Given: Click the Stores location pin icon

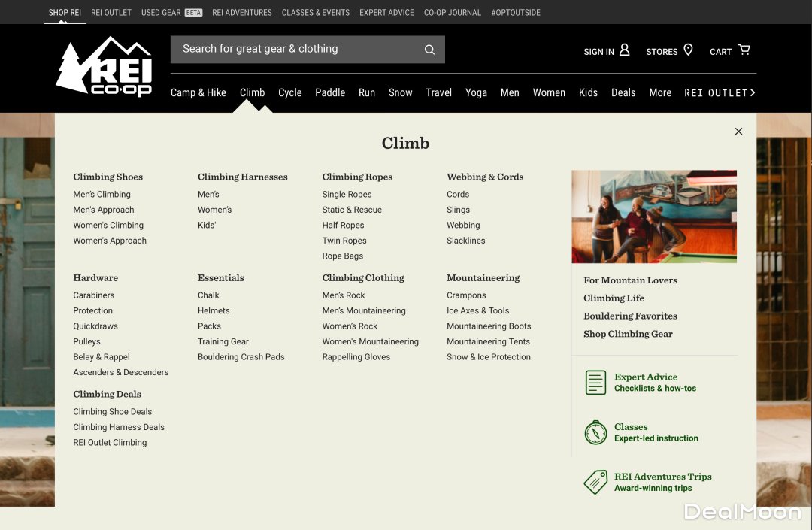Looking at the screenshot, I should pos(688,50).
